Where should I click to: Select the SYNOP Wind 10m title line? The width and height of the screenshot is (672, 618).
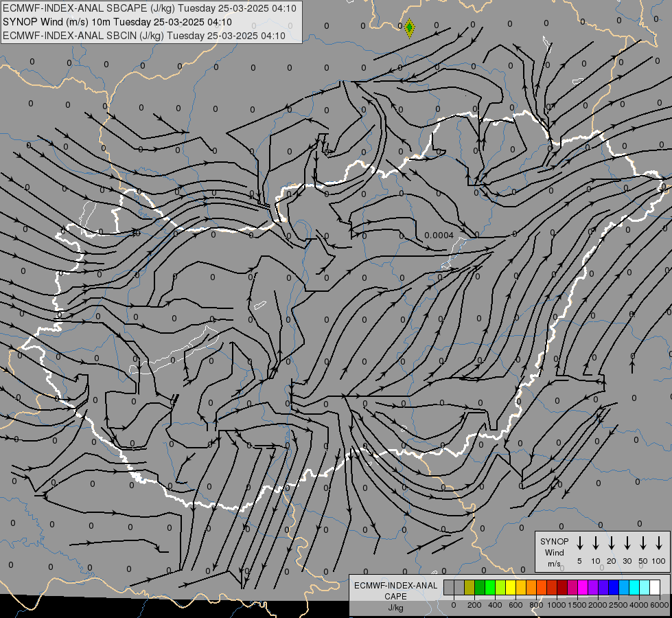pyautogui.click(x=117, y=22)
